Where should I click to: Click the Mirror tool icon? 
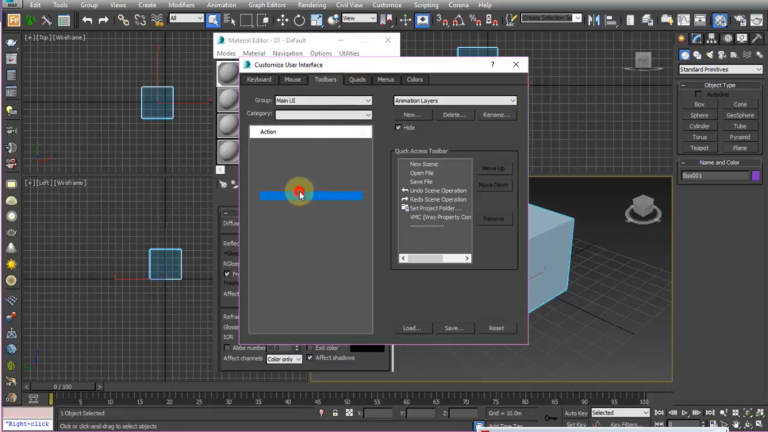click(594, 20)
